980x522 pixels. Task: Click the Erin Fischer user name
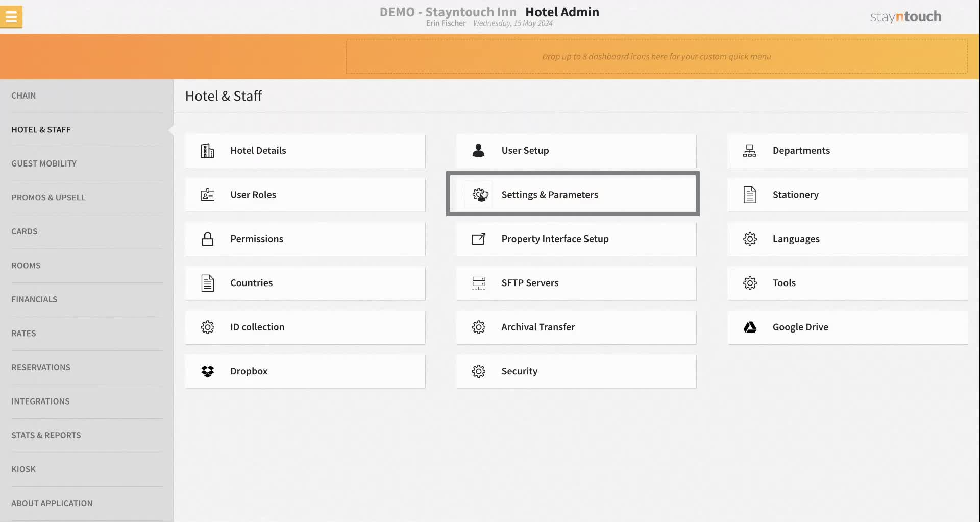pos(446,23)
